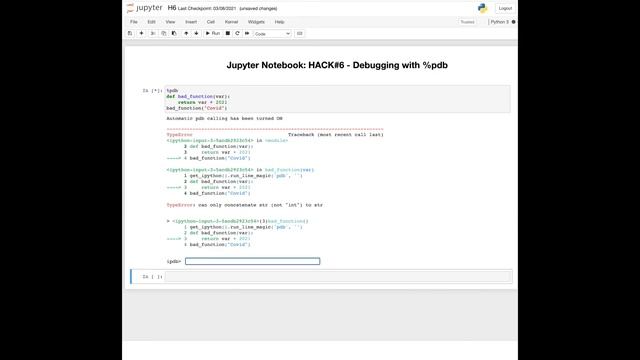Screen dimensions: 640x360
Task: Insert a cell below with plus icon
Action: (141, 33)
